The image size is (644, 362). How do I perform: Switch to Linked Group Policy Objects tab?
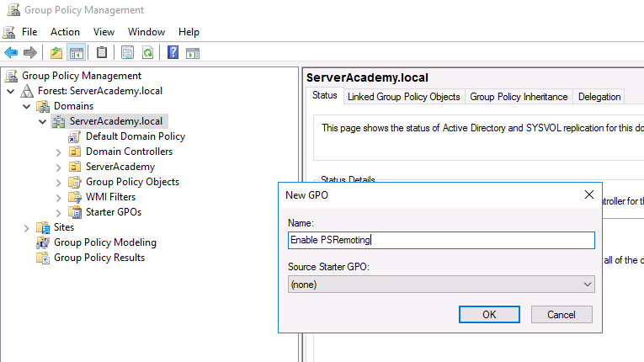(404, 97)
